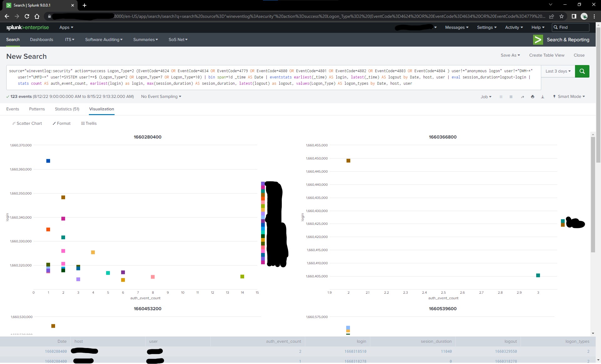Image resolution: width=601 pixels, height=364 pixels.
Task: Click the Create Table View link
Action: [x=547, y=55]
